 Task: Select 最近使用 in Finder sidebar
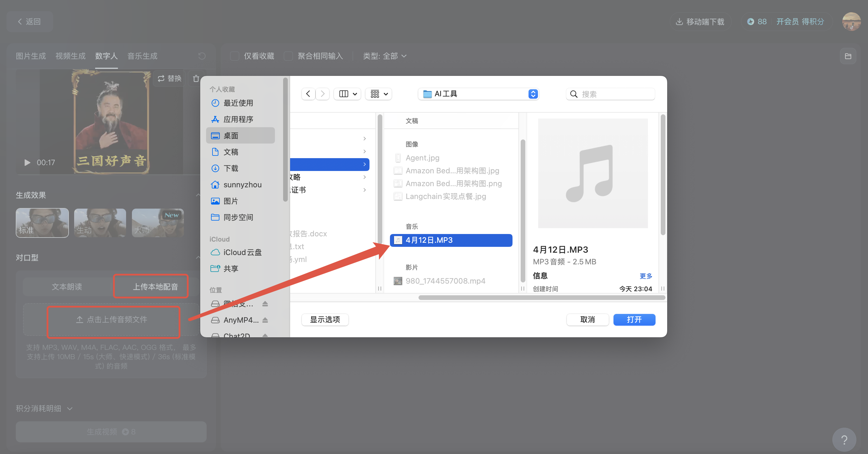point(240,103)
